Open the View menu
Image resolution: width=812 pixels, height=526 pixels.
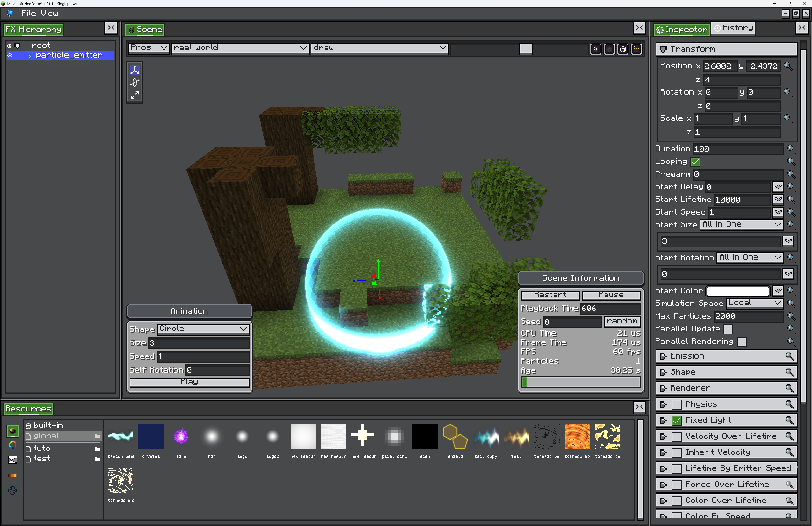point(49,13)
